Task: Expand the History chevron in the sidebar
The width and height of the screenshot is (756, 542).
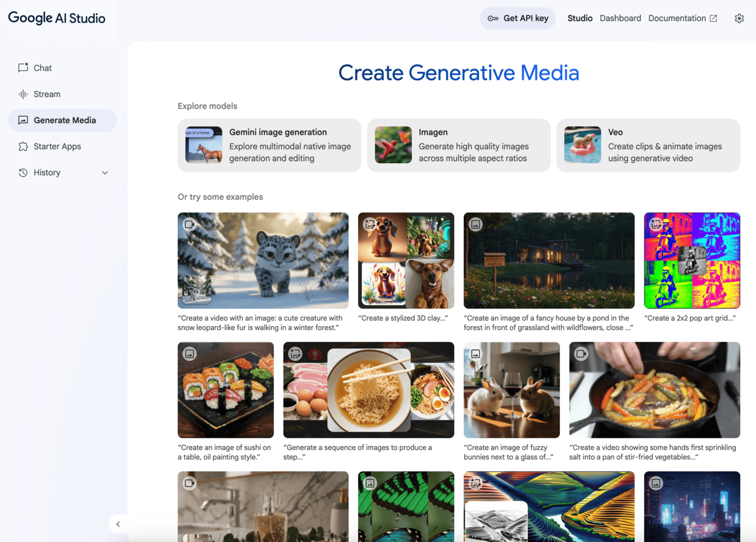Action: pos(105,173)
